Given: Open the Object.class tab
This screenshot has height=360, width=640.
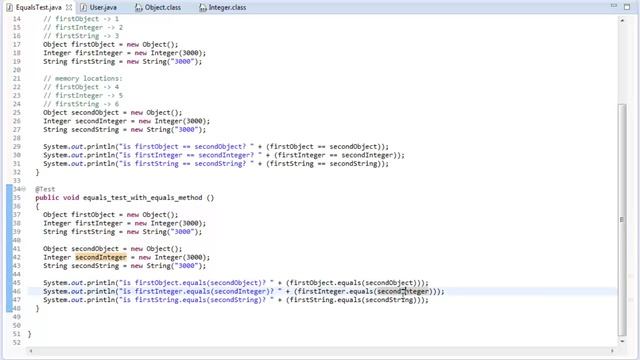Looking at the screenshot, I should click(162, 7).
